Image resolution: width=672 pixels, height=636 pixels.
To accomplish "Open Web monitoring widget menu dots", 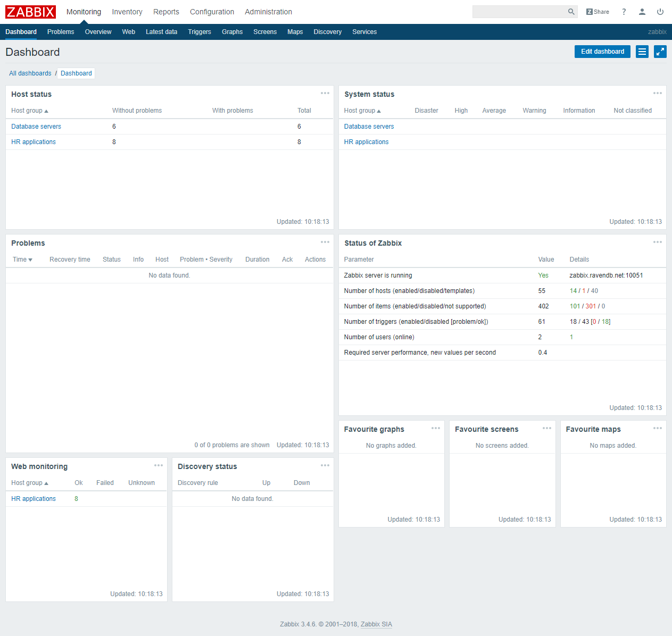I will point(159,465).
